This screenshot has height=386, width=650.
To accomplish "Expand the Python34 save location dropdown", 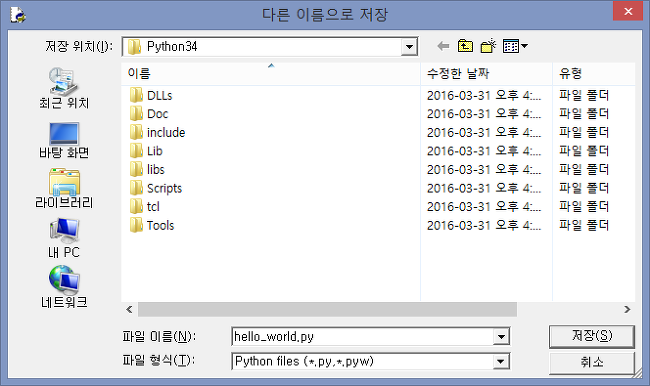I will point(409,46).
